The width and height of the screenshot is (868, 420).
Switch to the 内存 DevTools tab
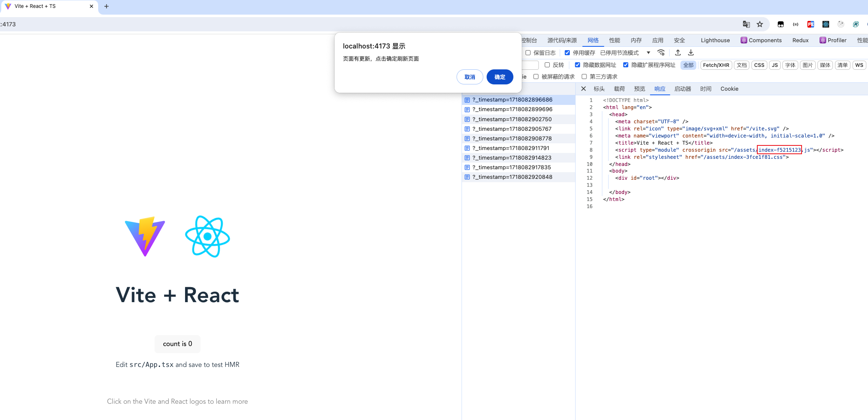tap(636, 40)
